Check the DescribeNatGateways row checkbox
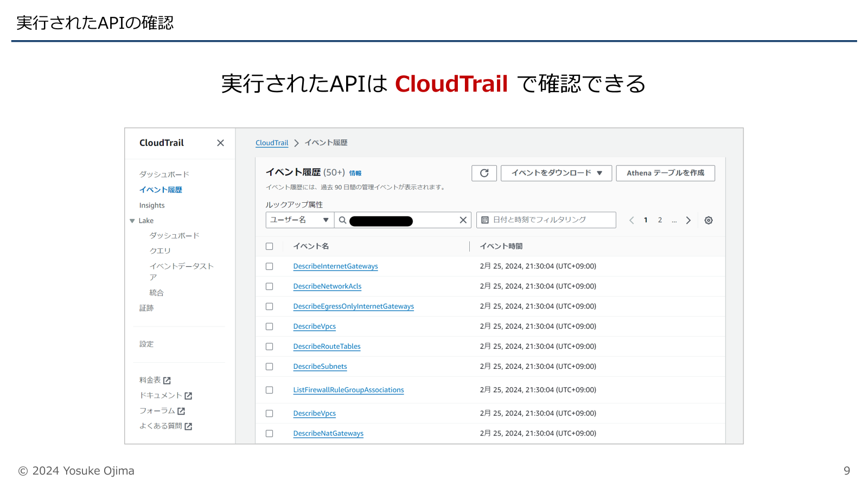The image size is (868, 488). 269,433
